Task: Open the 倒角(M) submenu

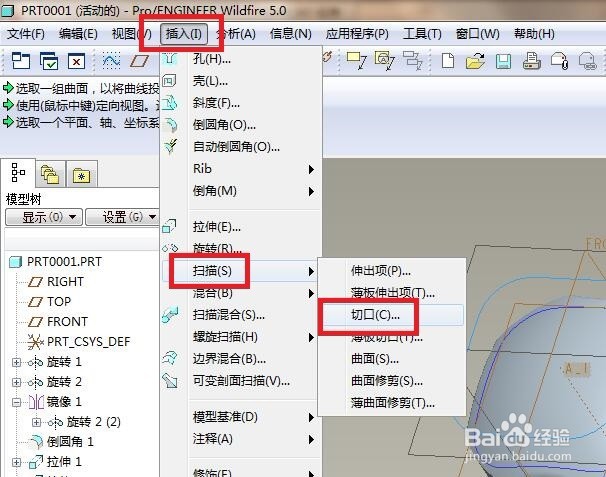Action: [241, 191]
